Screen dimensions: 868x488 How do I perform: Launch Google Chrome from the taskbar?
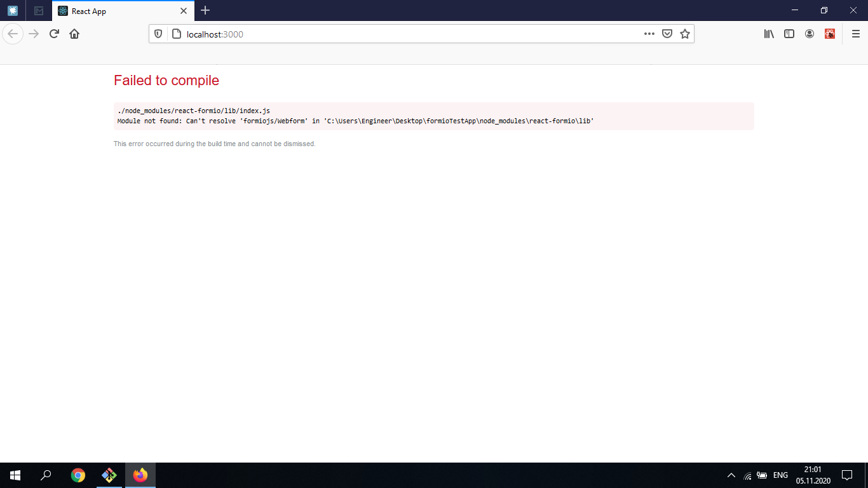point(78,475)
